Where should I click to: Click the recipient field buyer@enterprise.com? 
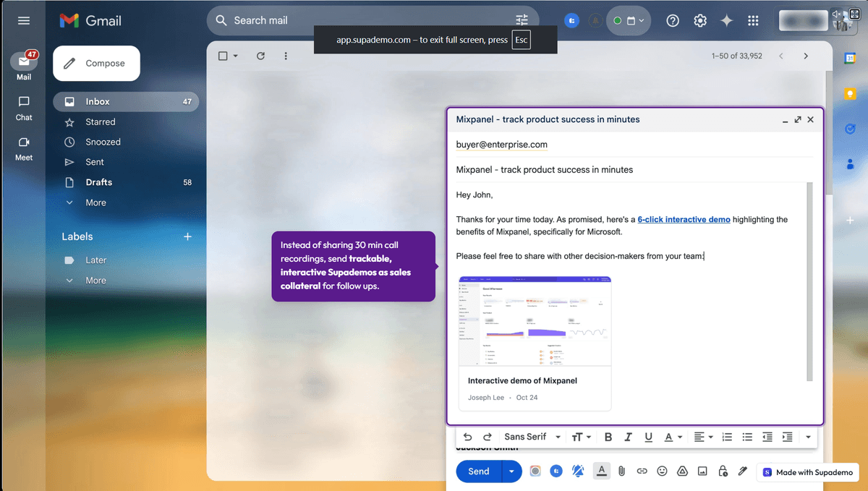(502, 145)
